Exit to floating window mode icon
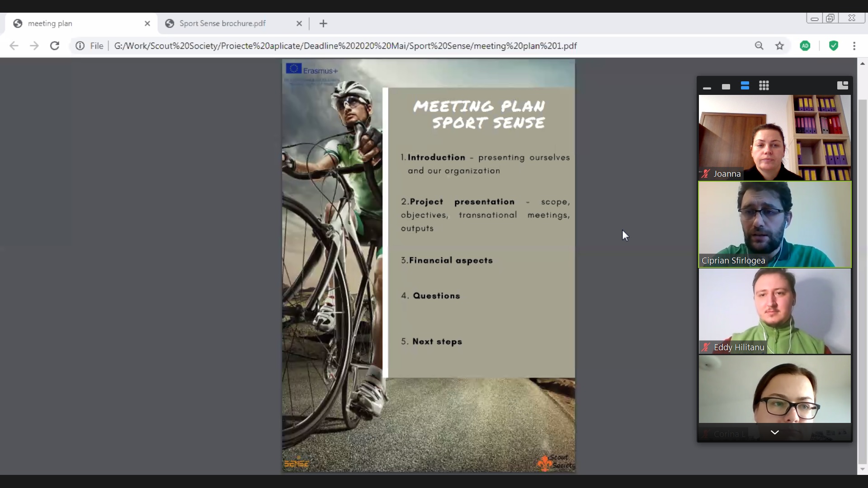The height and width of the screenshot is (488, 868). [843, 85]
